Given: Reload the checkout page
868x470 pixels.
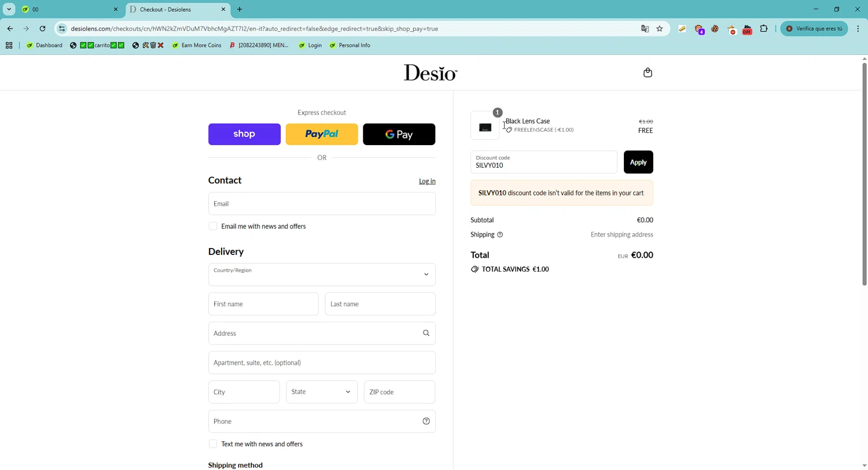Looking at the screenshot, I should click(x=42, y=28).
